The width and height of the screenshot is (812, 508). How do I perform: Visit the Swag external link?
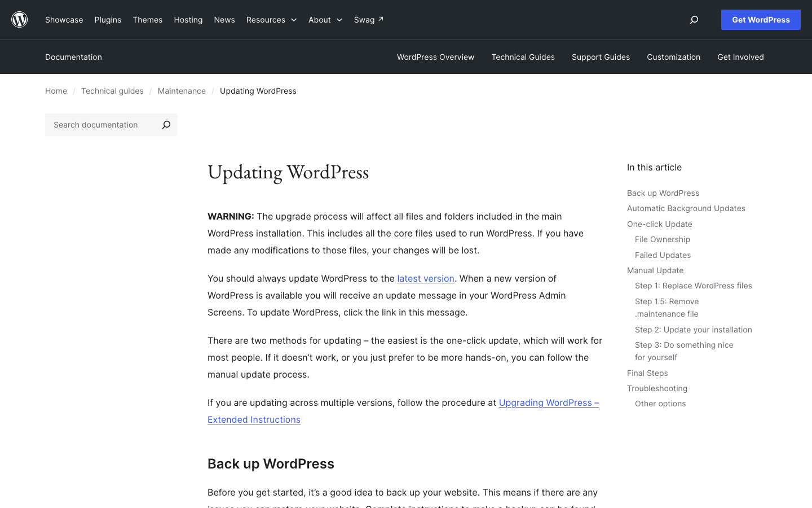(369, 20)
